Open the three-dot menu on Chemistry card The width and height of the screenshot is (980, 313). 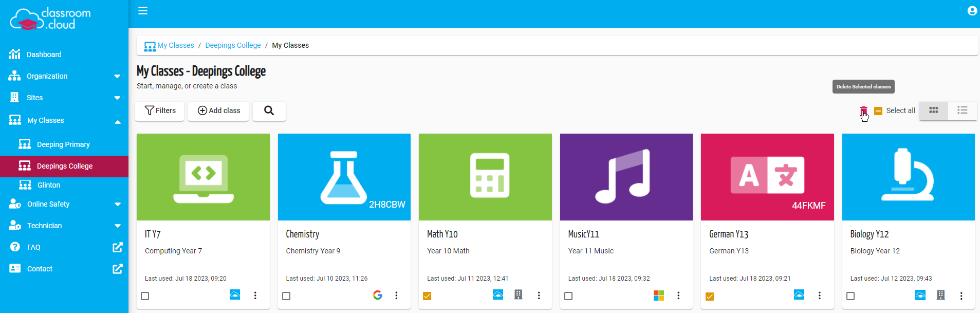(x=396, y=296)
